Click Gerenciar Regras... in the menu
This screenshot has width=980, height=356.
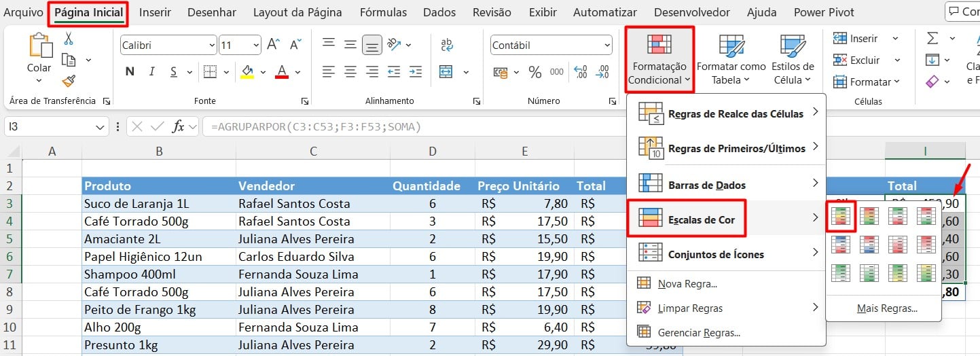click(726, 332)
